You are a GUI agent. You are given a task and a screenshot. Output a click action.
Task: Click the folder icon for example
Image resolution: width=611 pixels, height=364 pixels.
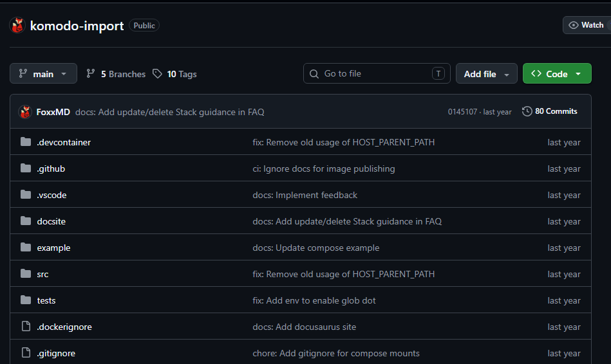(x=26, y=247)
